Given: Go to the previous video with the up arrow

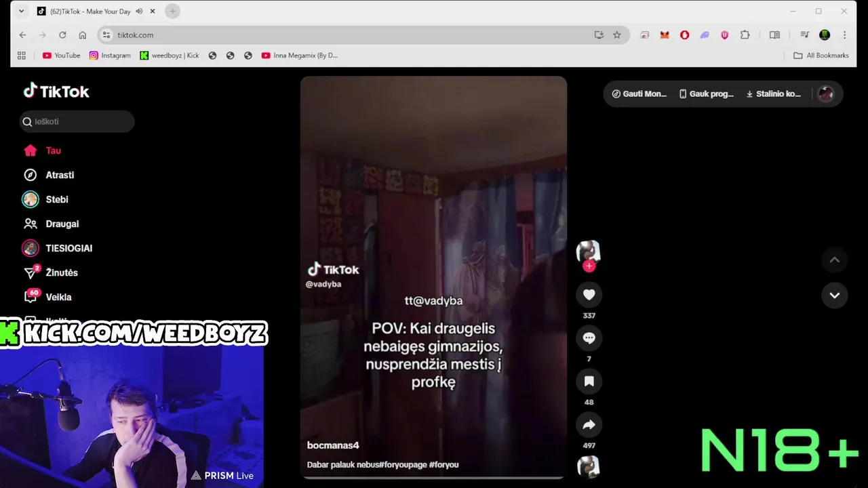Looking at the screenshot, I should 834,260.
